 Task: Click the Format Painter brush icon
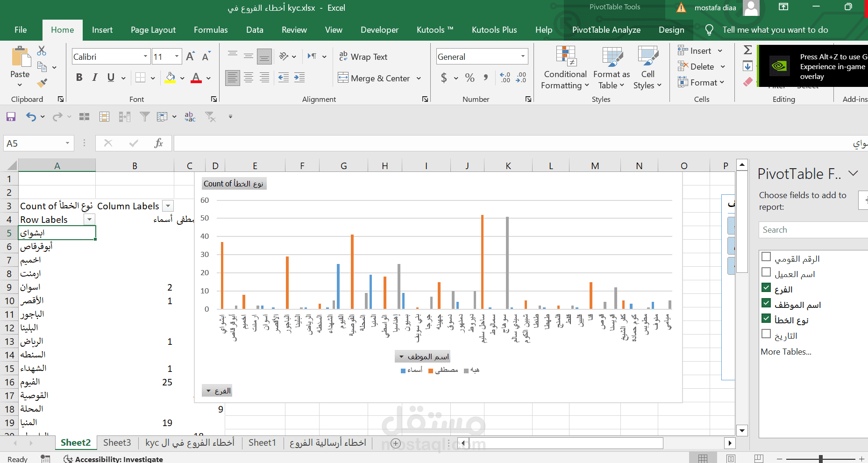pos(42,83)
